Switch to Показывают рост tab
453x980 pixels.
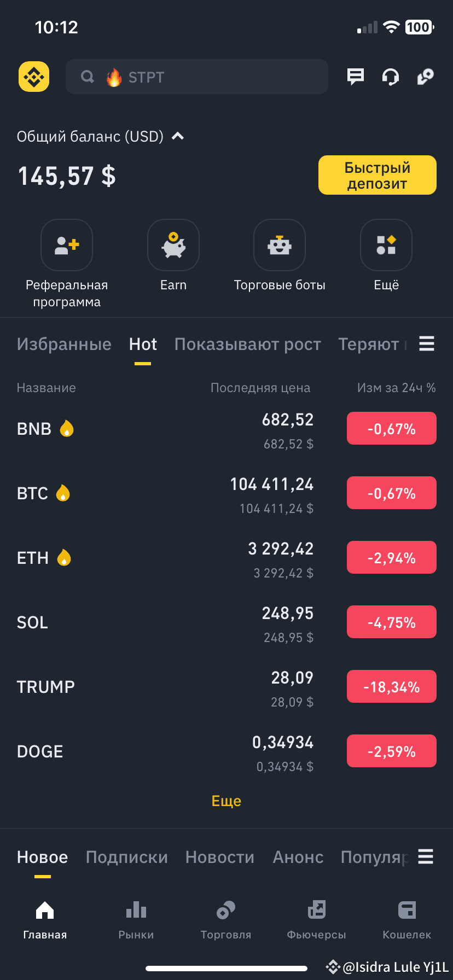[248, 344]
